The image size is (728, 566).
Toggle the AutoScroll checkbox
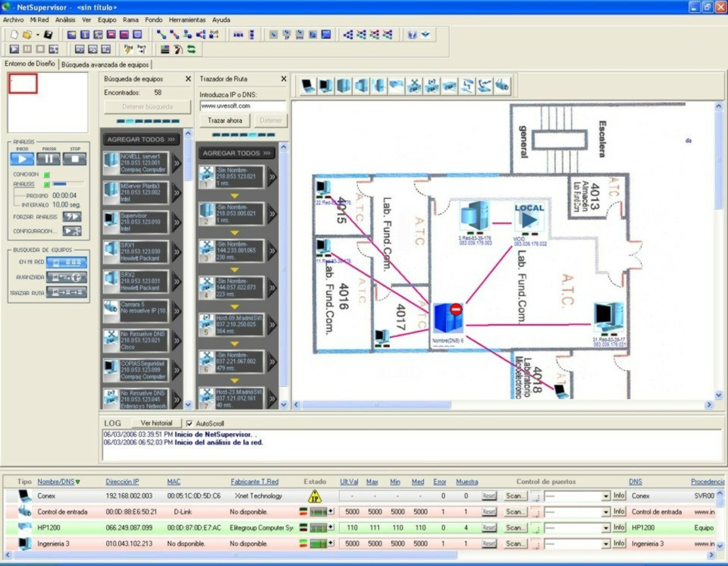click(x=190, y=424)
